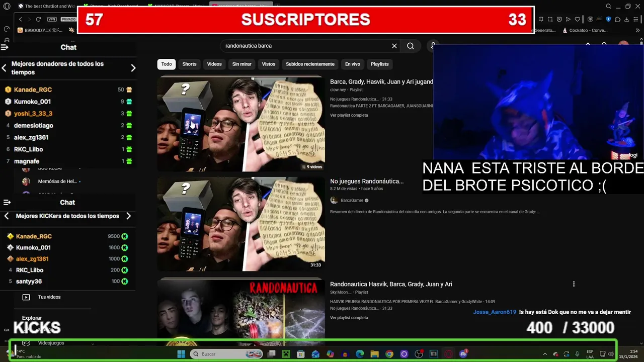Select the Subidos recientemente filter chip

[x=310, y=64]
